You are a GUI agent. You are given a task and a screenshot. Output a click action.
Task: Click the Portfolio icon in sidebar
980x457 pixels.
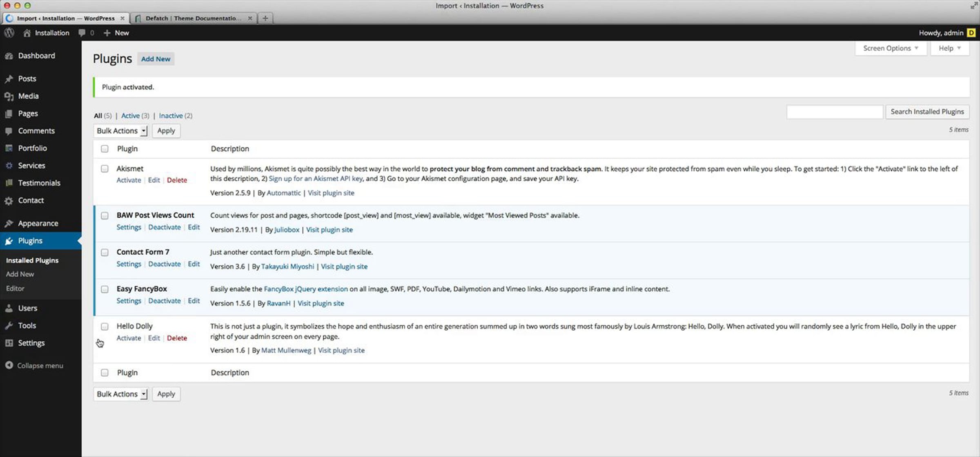9,148
